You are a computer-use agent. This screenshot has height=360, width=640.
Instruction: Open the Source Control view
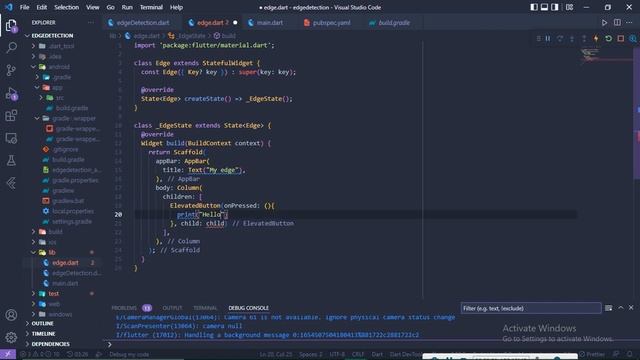tap(11, 70)
